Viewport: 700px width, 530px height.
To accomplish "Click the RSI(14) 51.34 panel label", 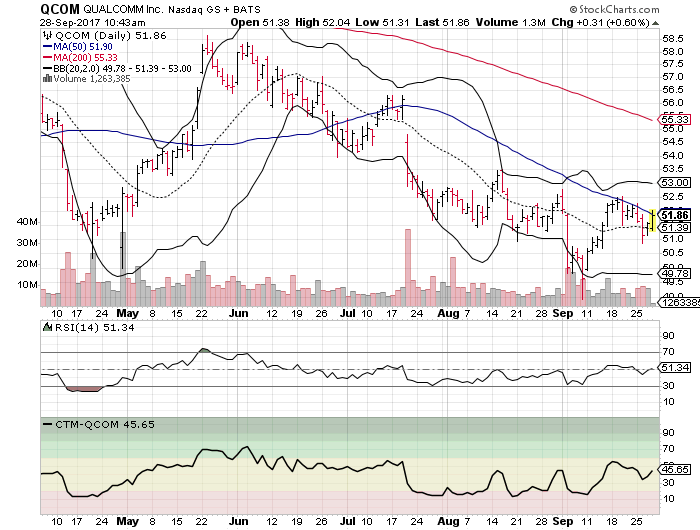I will point(94,327).
